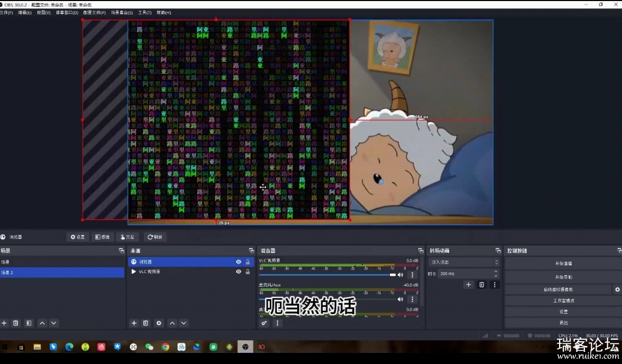
Task: Open WeChat from the taskbar
Action: [149, 347]
